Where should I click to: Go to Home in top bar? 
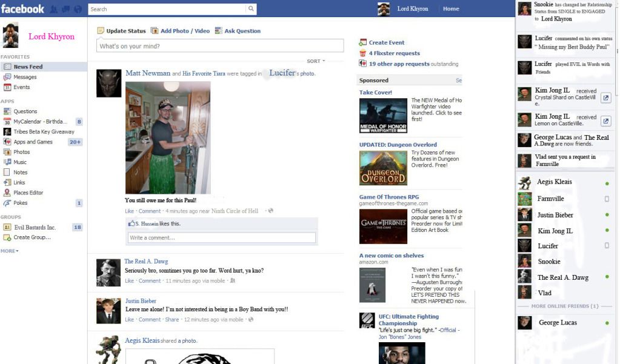(451, 8)
